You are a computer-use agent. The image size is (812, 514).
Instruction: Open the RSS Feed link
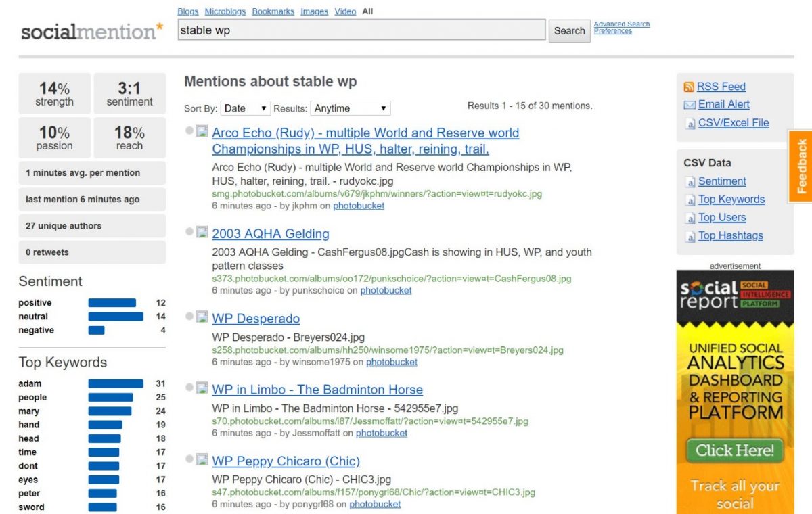[721, 87]
